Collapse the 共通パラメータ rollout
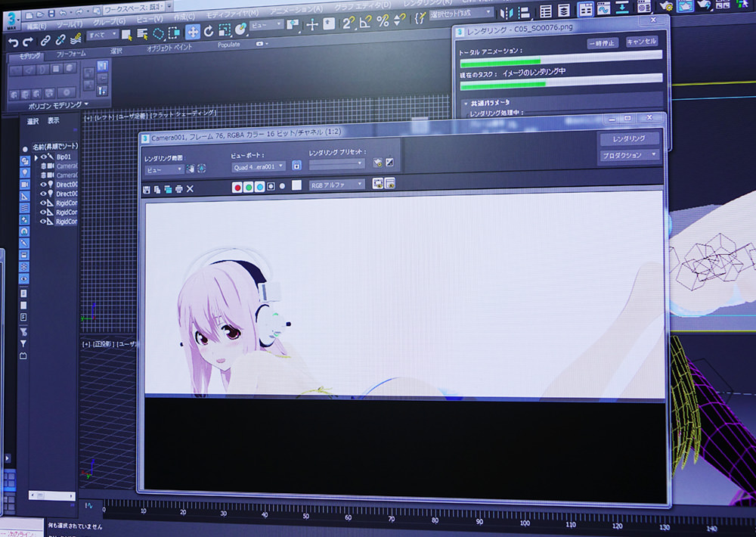The image size is (756, 537). pos(466,104)
